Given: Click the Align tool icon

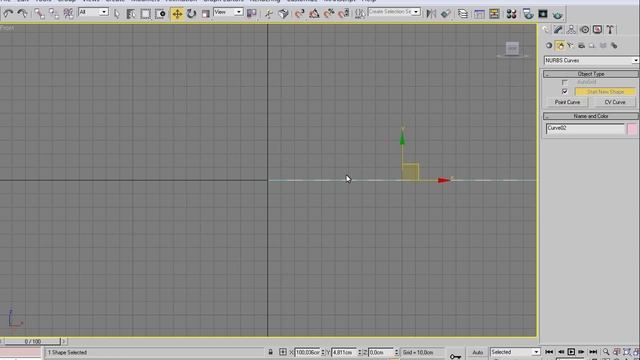Looking at the screenshot, I should point(445,14).
